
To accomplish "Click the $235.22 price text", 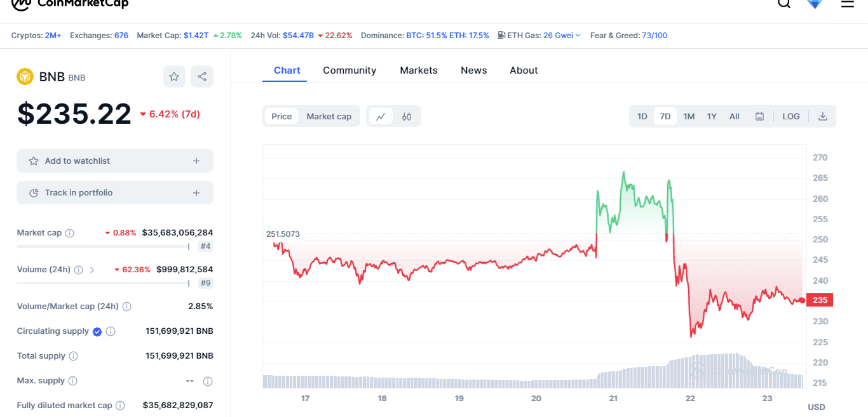I will tap(74, 114).
